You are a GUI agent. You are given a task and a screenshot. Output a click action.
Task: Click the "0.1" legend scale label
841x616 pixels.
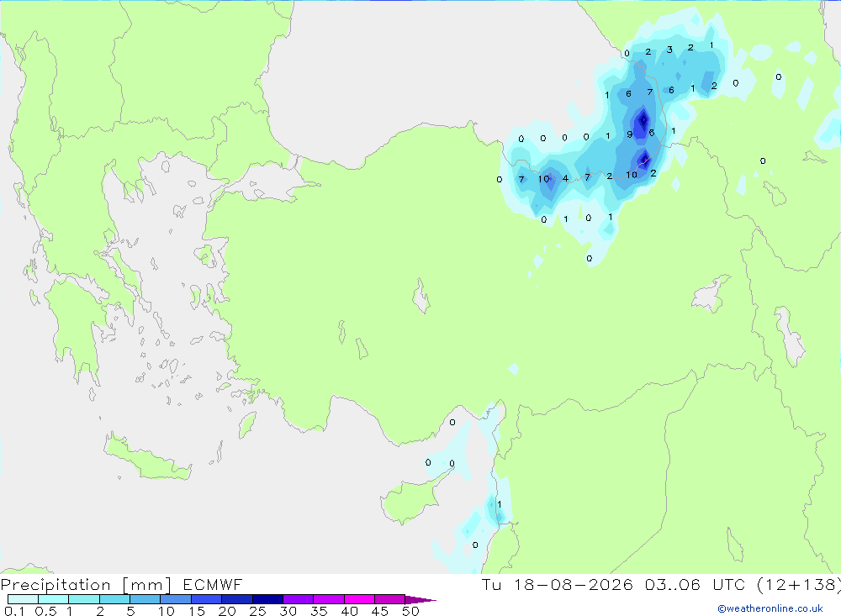click(x=14, y=611)
